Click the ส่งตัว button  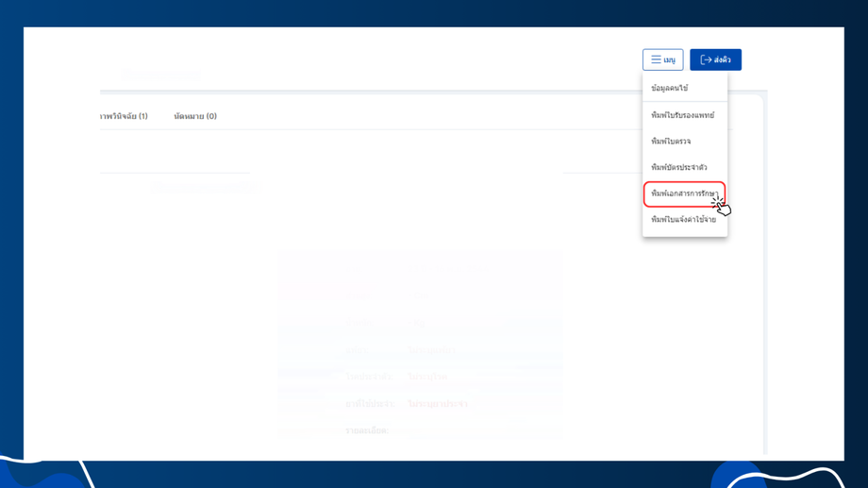click(x=715, y=59)
